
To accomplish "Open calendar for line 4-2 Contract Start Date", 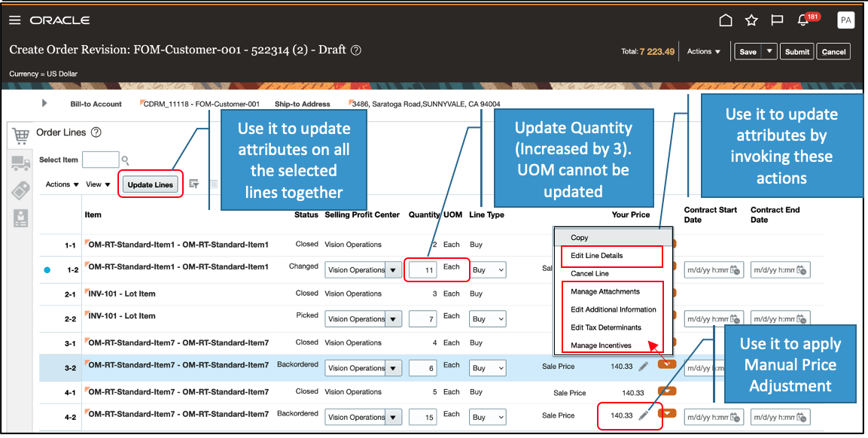I will [x=736, y=417].
